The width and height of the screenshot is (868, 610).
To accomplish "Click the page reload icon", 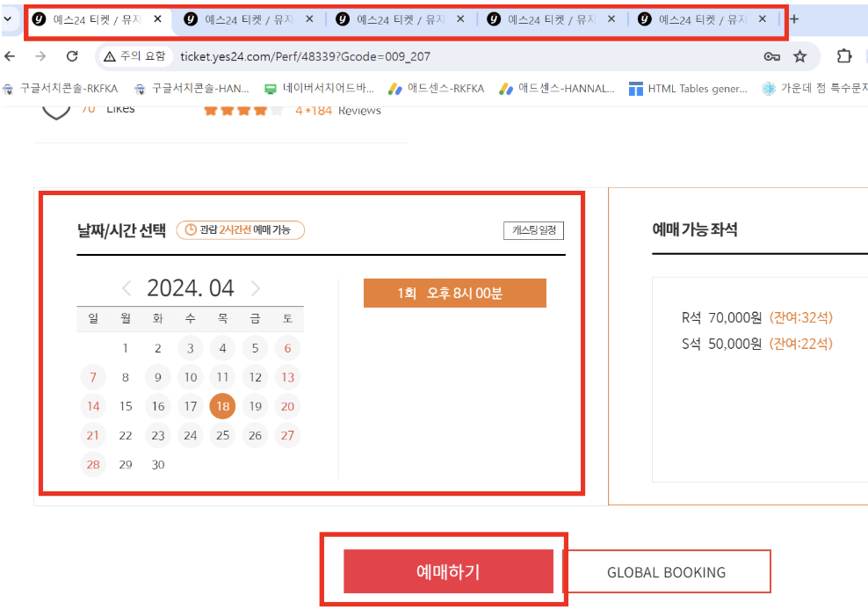I will [73, 54].
